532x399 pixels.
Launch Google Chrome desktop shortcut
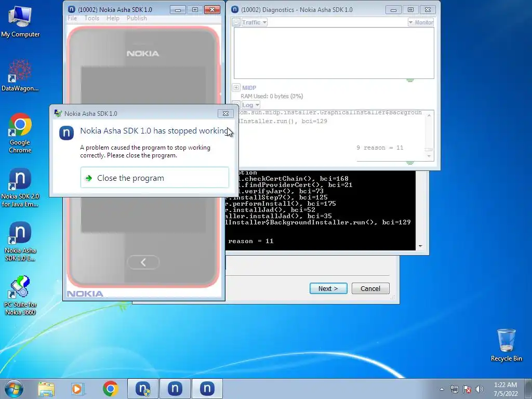click(20, 133)
